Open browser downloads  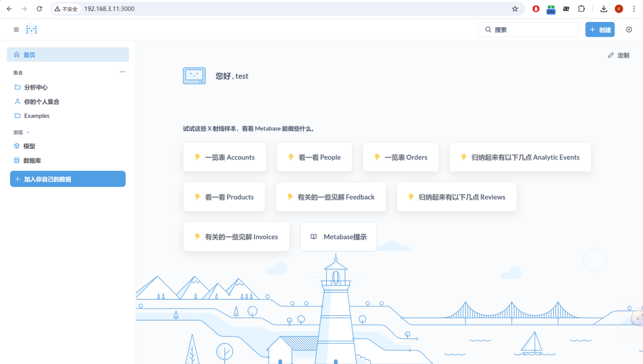(604, 8)
